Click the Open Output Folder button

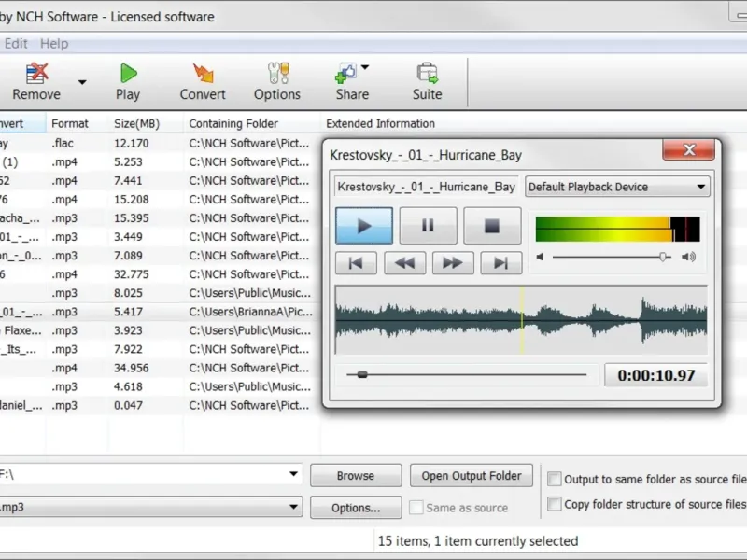click(472, 476)
